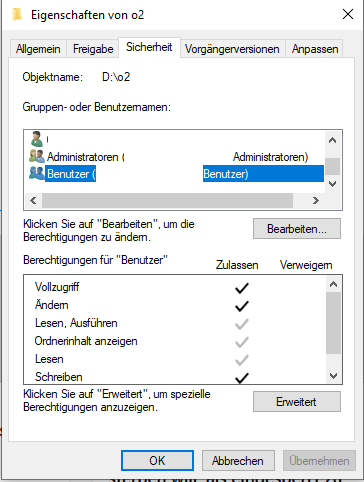Click permissions list scroll up arrow

pyautogui.click(x=333, y=284)
